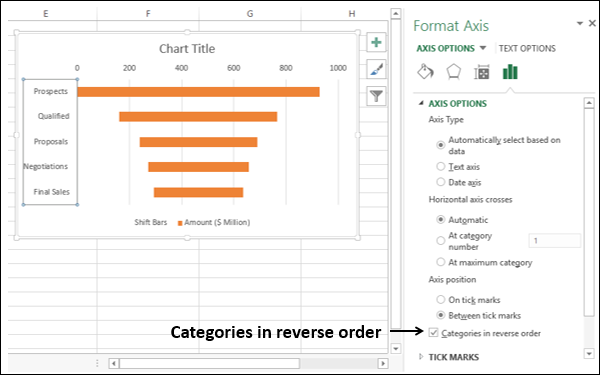The image size is (600, 375).
Task: Click the Final Sales orange bar
Action: point(198,192)
